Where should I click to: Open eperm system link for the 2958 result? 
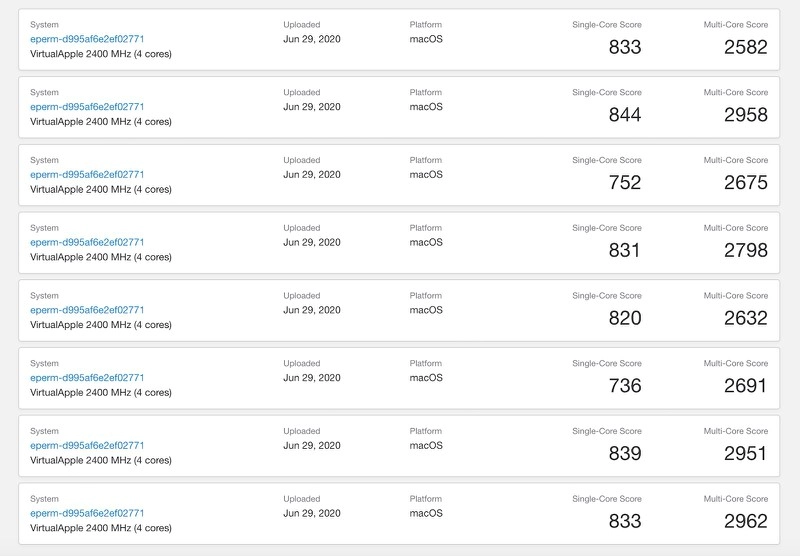tap(87, 107)
